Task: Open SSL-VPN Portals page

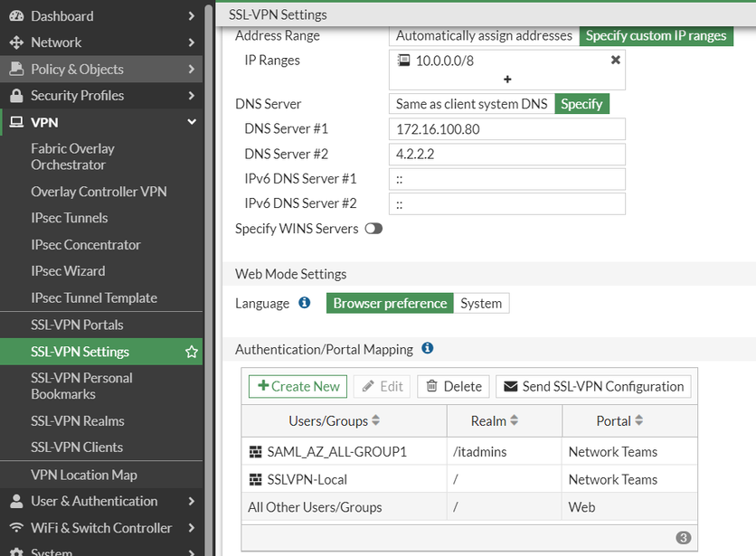Action: point(77,325)
